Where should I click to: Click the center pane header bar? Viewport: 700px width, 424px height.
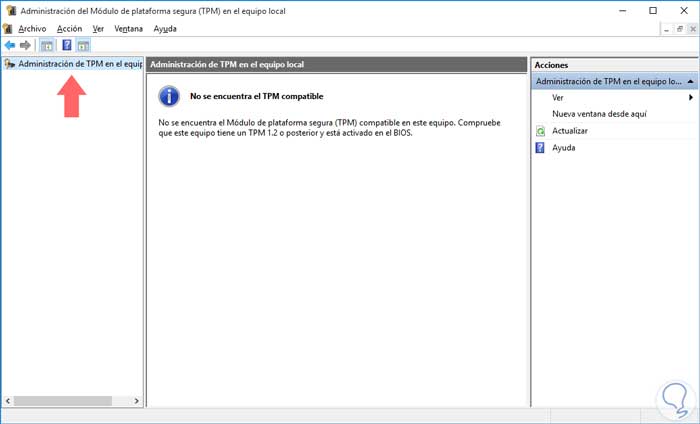coord(337,65)
